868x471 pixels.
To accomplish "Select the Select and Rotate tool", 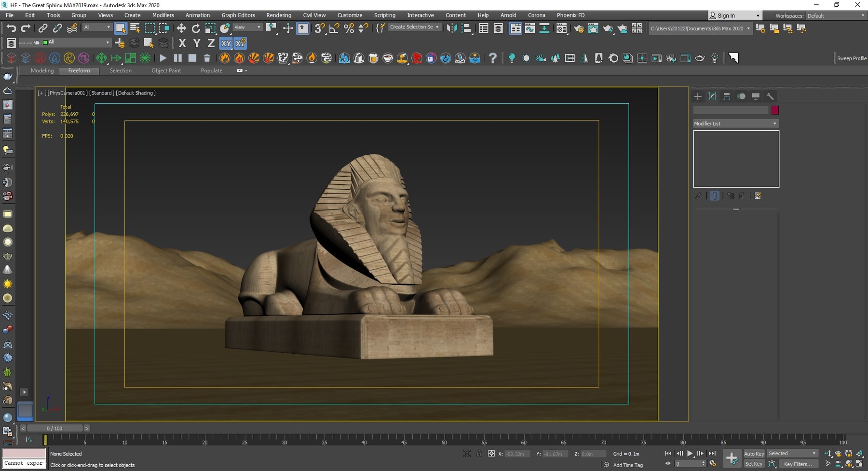I will (x=196, y=28).
